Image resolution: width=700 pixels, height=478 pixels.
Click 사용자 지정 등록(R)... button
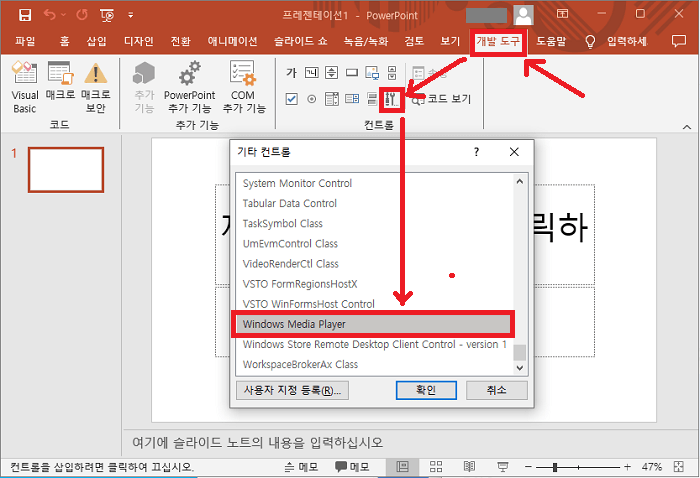[x=292, y=391]
